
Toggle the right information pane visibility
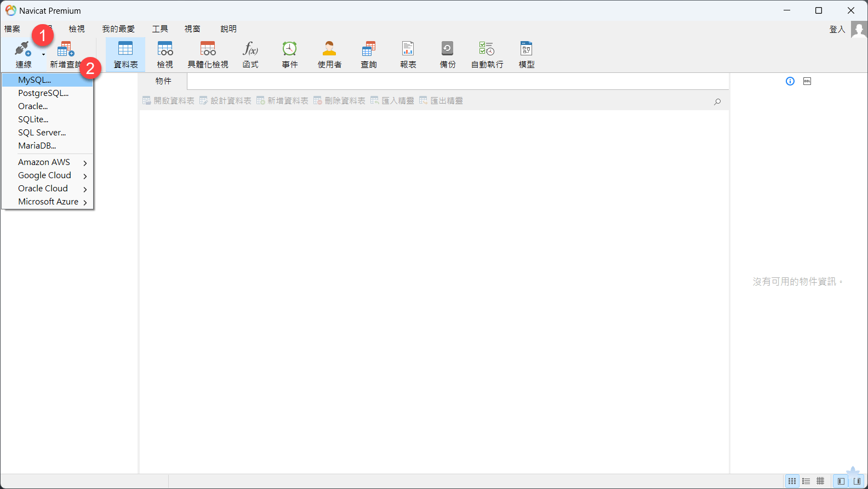coord(857,481)
